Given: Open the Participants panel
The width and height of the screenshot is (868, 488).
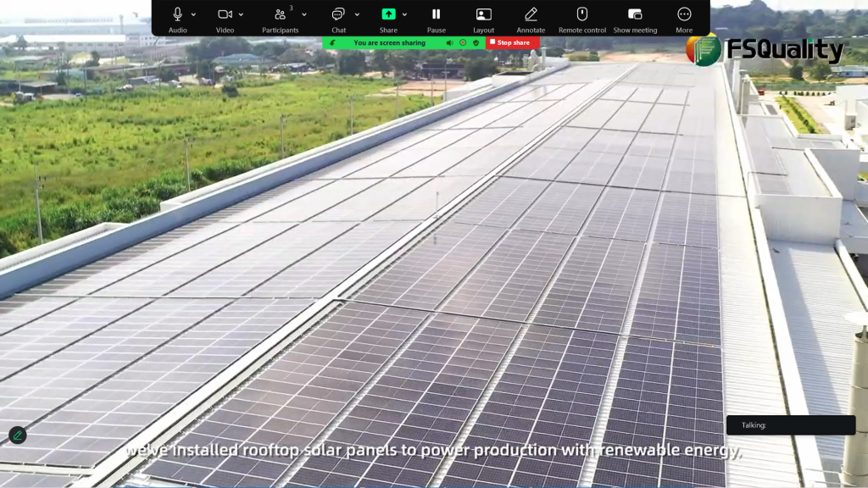Looking at the screenshot, I should pos(281,14).
